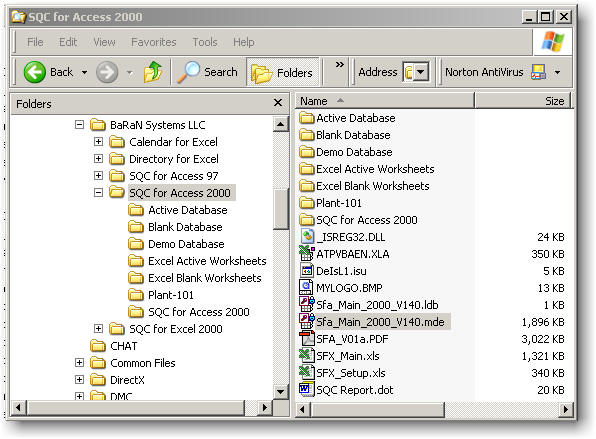Open the Tools menu
Screen dimensions: 596x439
(x=205, y=42)
